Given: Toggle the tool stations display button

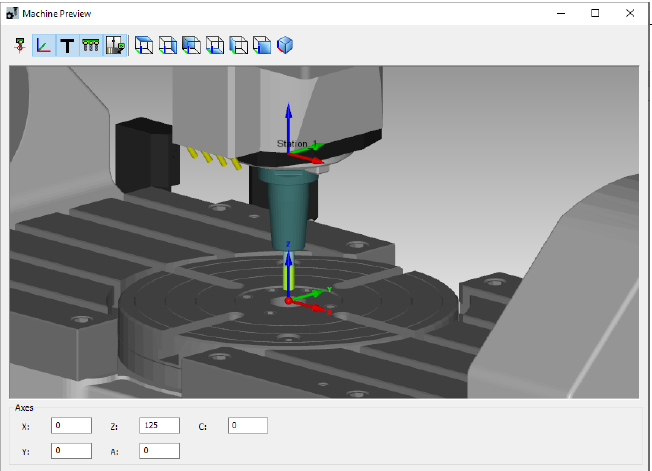Looking at the screenshot, I should (91, 45).
